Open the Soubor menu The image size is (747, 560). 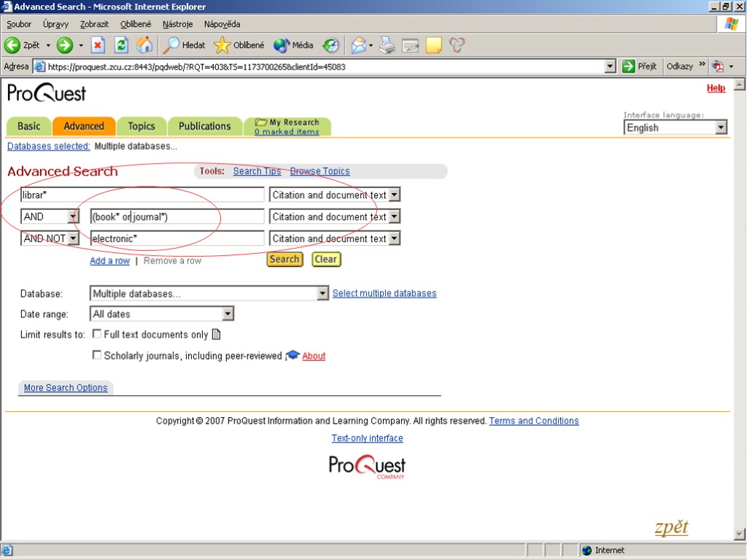(18, 24)
